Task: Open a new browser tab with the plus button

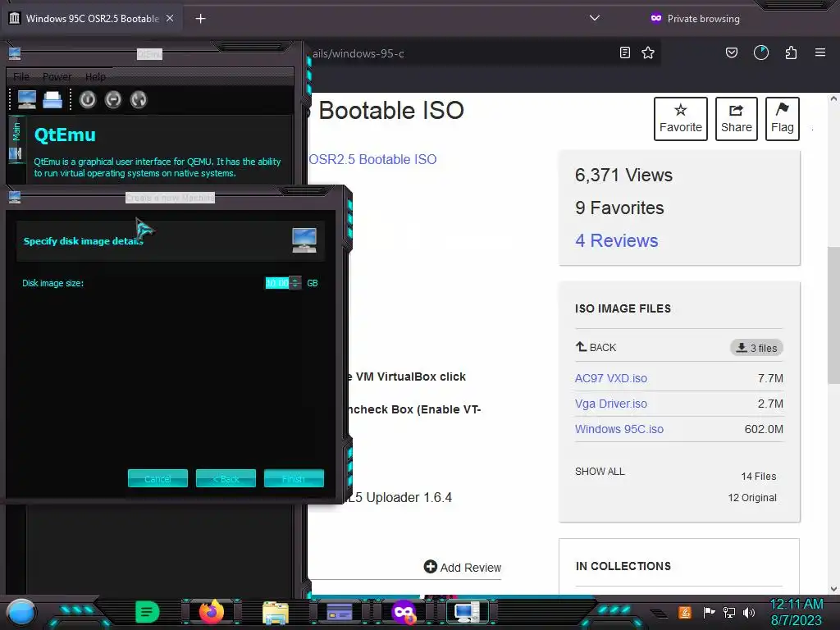Action: pos(200,19)
